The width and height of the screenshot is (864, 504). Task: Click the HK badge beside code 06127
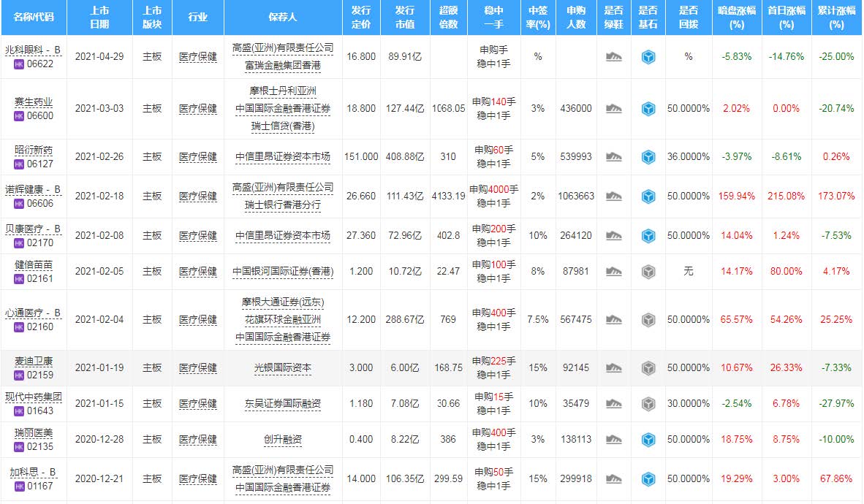(19, 164)
